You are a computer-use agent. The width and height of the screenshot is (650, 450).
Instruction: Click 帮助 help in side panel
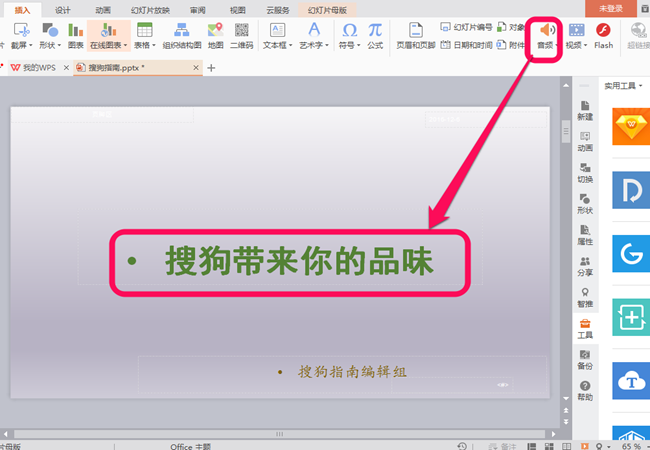point(585,391)
